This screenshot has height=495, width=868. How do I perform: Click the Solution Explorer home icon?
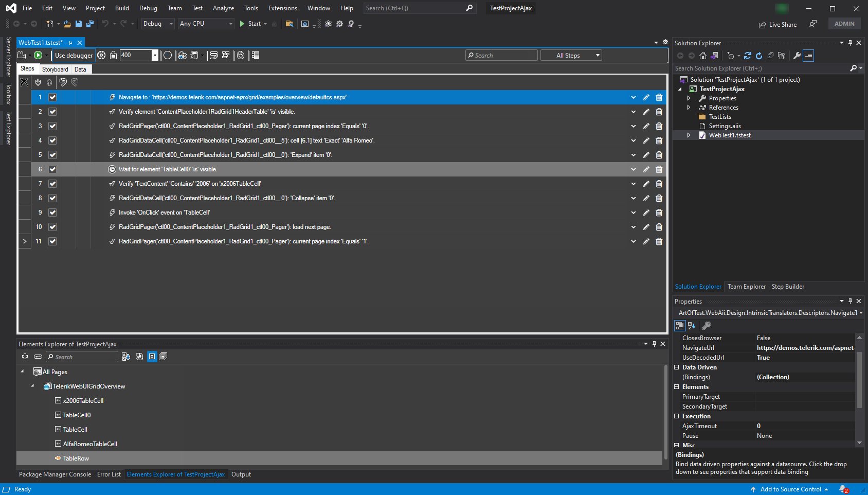702,56
